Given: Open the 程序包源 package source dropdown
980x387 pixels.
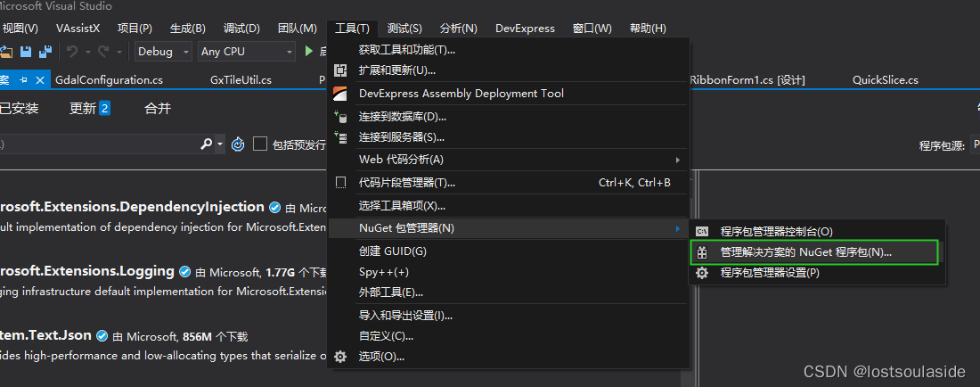Looking at the screenshot, I should pos(975,144).
